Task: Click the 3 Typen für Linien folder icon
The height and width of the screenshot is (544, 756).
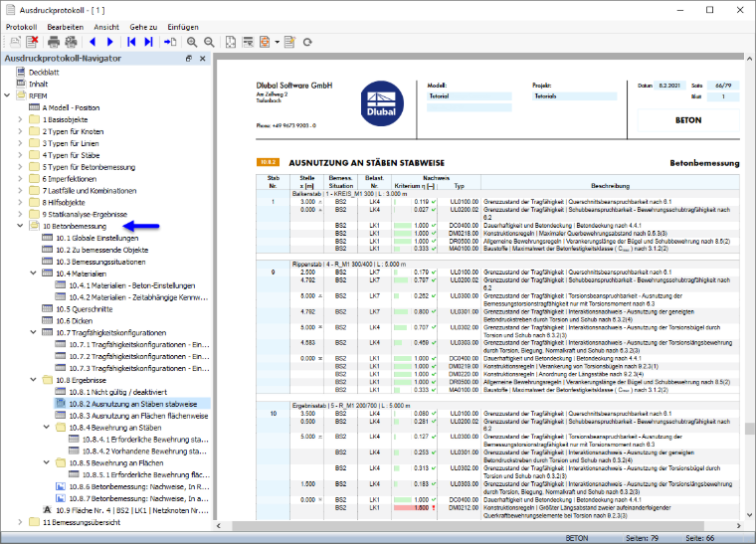Action: click(x=34, y=143)
